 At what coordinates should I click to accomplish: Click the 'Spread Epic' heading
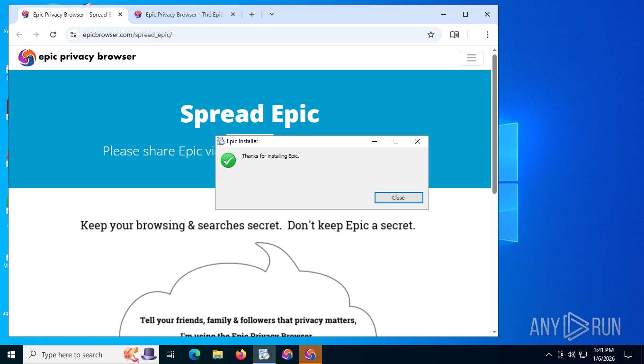tap(250, 114)
